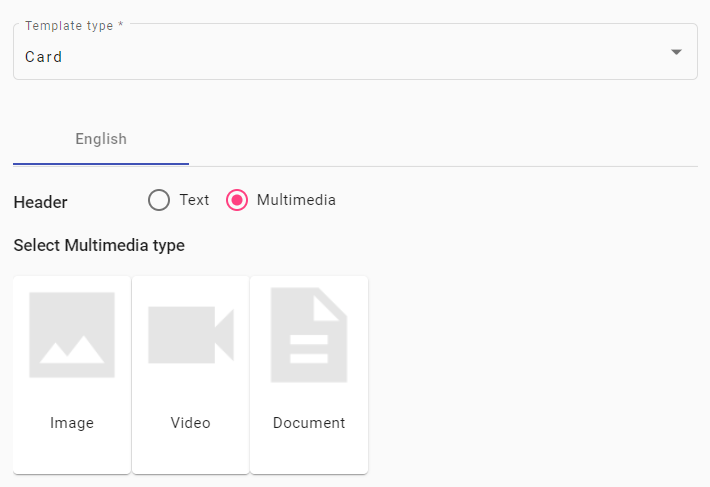Switch to the English language tab

tap(101, 139)
